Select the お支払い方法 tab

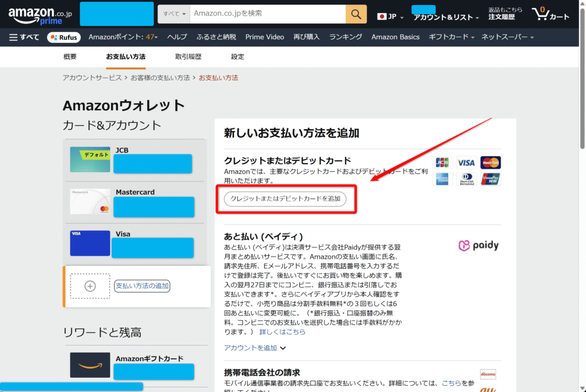point(125,57)
